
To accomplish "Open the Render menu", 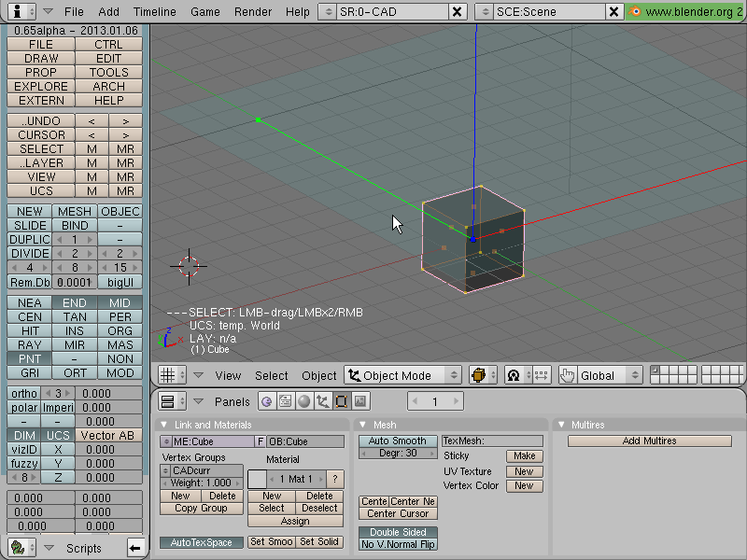I will pyautogui.click(x=252, y=11).
